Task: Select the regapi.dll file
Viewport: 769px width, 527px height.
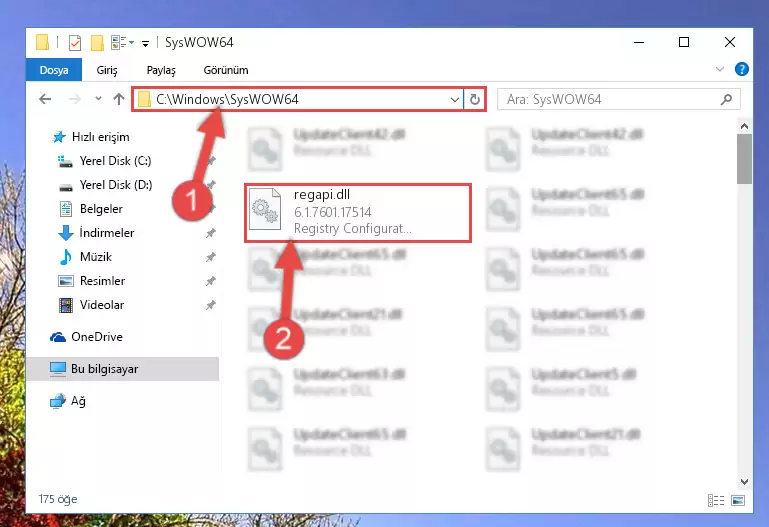Action: coord(358,213)
